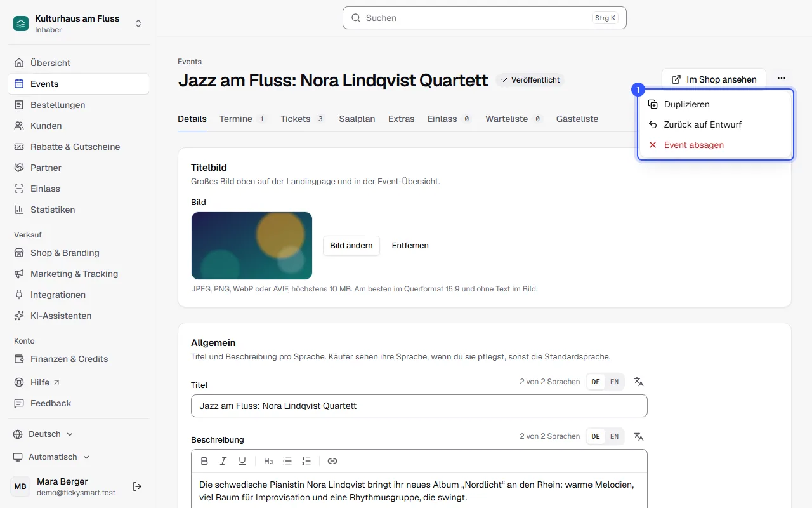Choose Zurück auf Entwurf
Image resolution: width=812 pixels, height=508 pixels.
click(716, 124)
